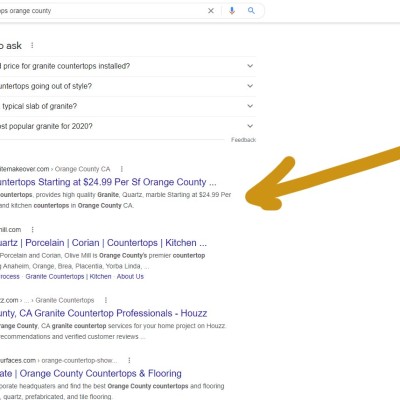
Task: Open the About Us sitelink
Action: [130, 276]
